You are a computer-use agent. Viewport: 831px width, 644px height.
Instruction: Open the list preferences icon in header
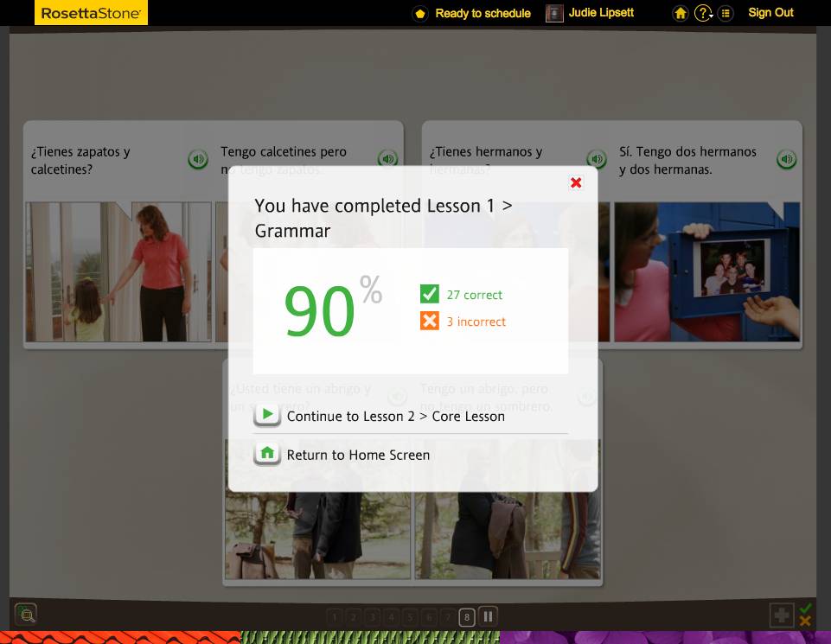(726, 13)
